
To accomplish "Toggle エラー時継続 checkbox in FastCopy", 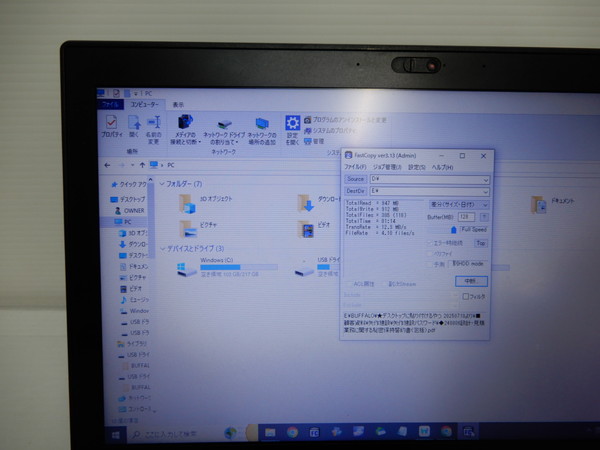I will click(x=431, y=242).
